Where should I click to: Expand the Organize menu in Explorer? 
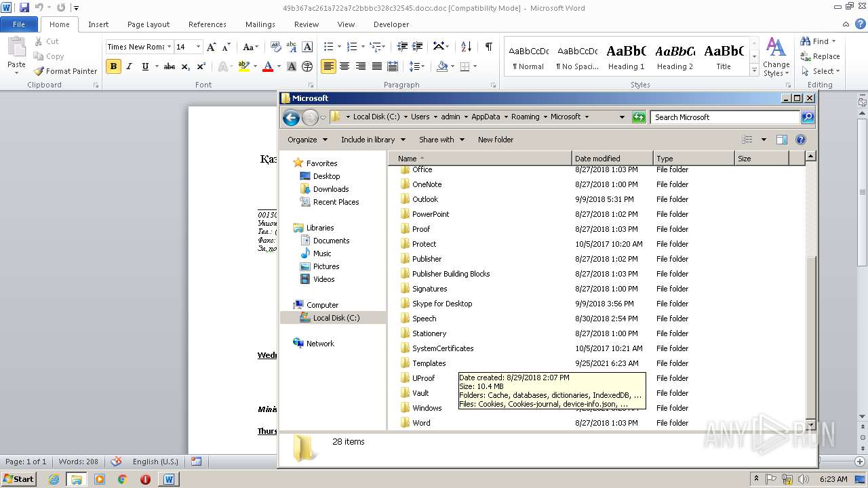(307, 140)
